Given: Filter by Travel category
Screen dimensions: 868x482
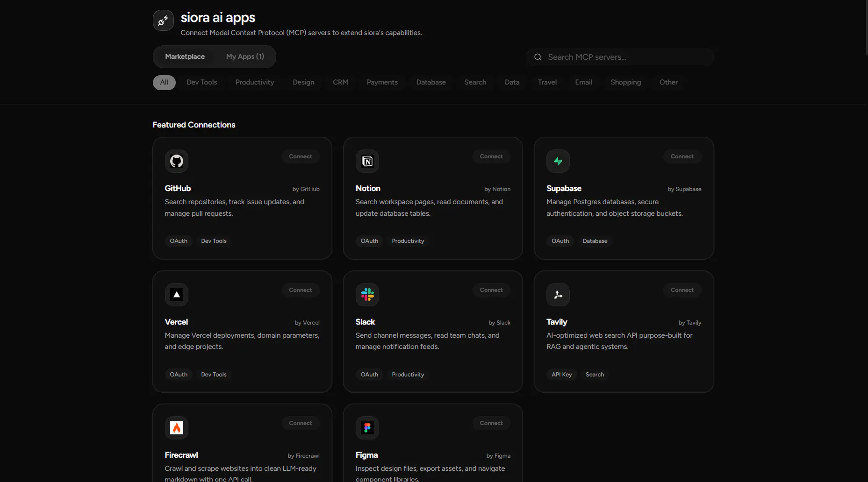Looking at the screenshot, I should [547, 82].
